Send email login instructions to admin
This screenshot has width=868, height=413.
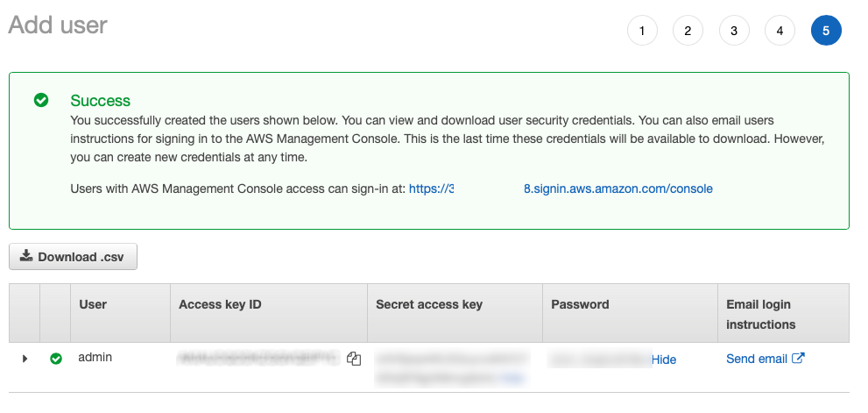(757, 359)
